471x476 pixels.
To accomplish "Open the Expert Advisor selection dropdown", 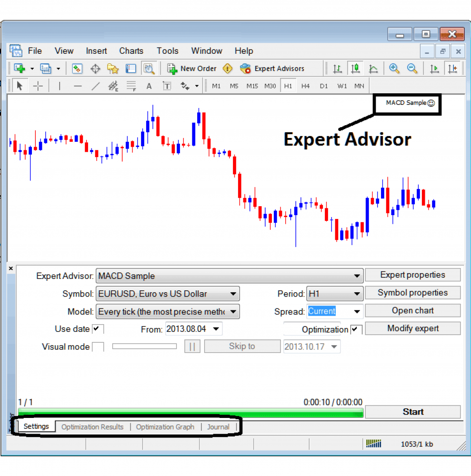I will point(357,276).
